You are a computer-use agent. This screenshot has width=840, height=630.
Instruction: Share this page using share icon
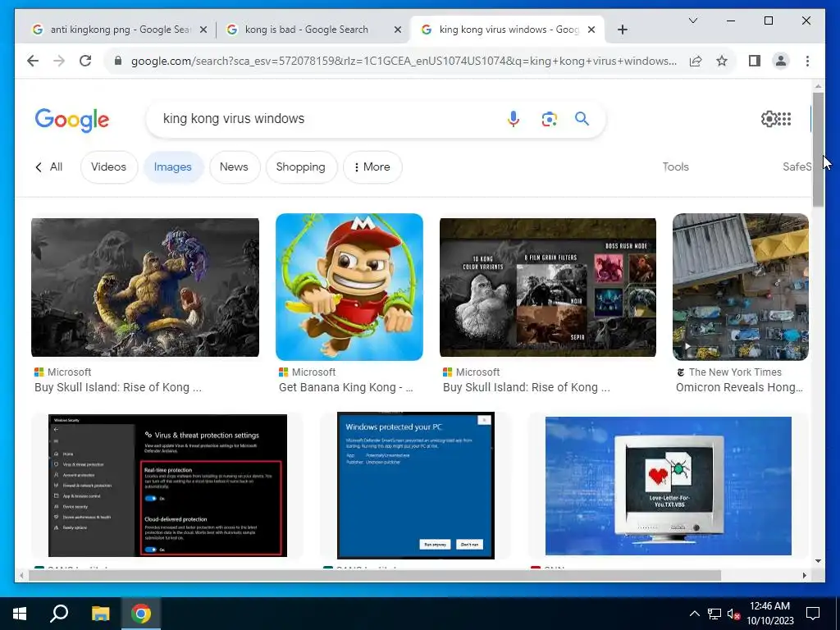[696, 61]
